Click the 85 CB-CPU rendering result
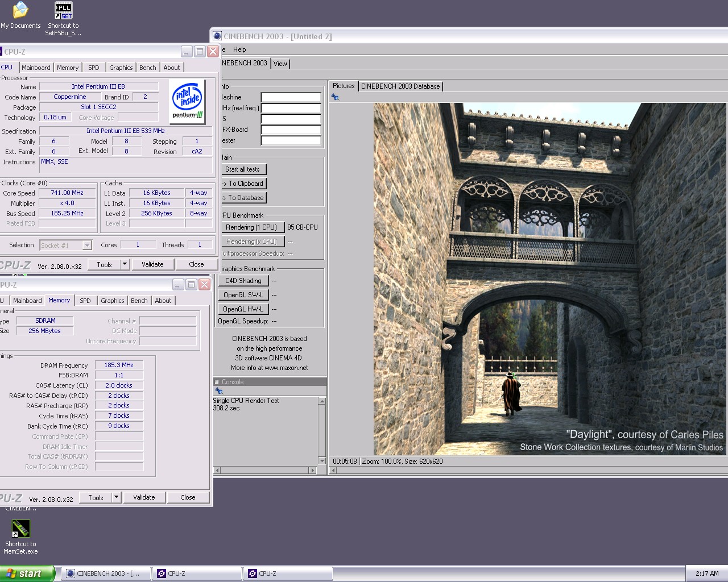Image resolution: width=728 pixels, height=582 pixels. point(303,227)
